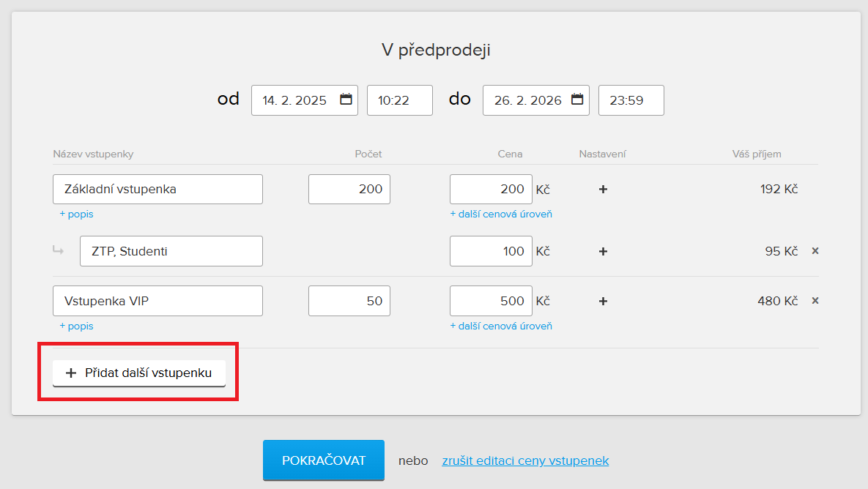Focus the end time field 23:59
The height and width of the screenshot is (489, 868).
[x=631, y=100]
